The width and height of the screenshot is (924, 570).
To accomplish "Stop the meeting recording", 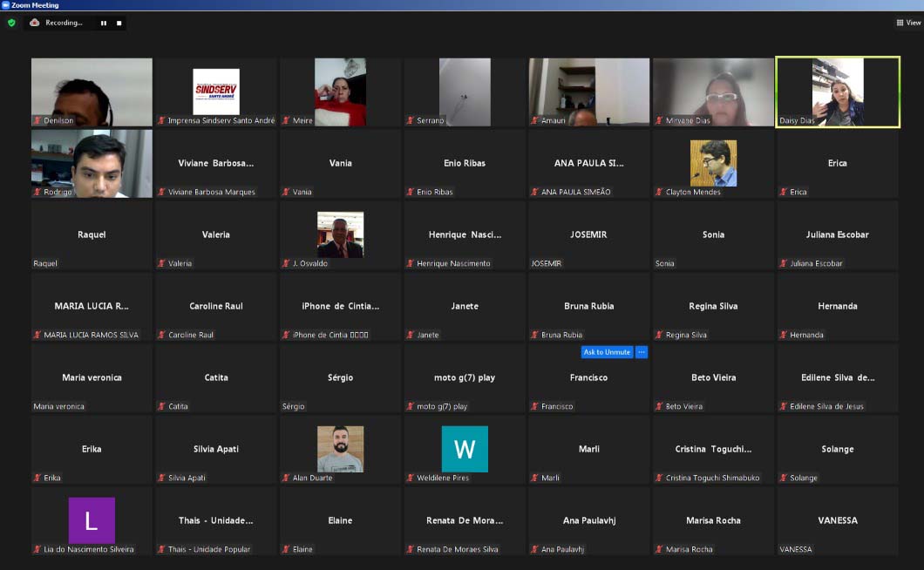I will 119,23.
